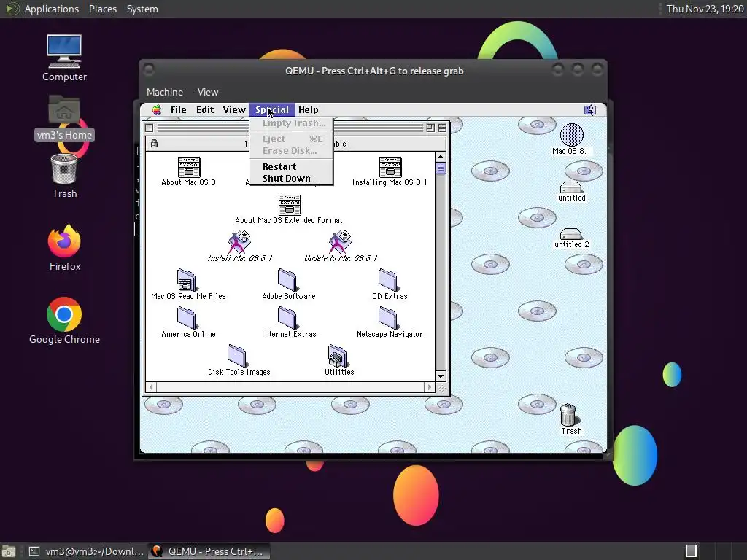Click the locked padlock icon in Finder header
The height and width of the screenshot is (560, 747).
tap(154, 144)
